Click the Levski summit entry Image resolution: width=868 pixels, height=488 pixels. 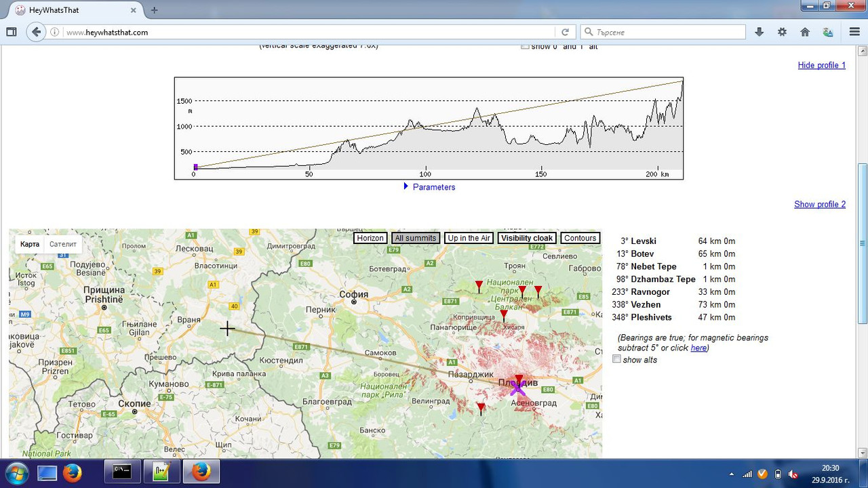coord(644,241)
